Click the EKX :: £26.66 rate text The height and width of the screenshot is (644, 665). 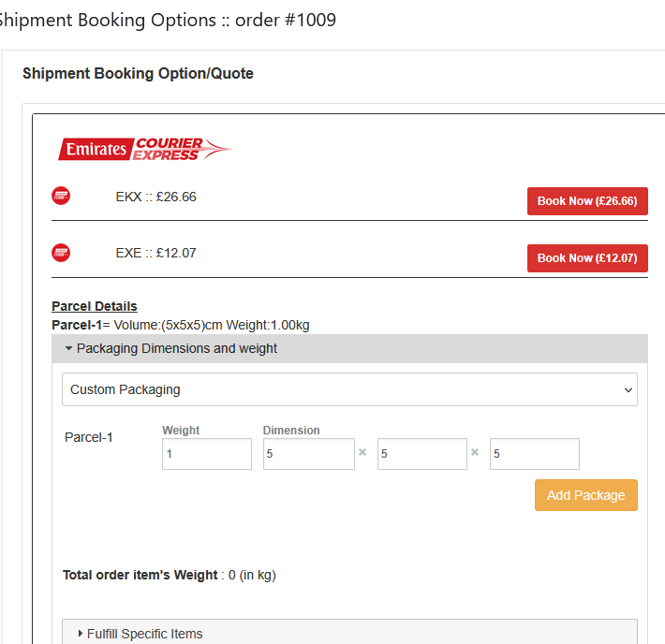pyautogui.click(x=155, y=197)
